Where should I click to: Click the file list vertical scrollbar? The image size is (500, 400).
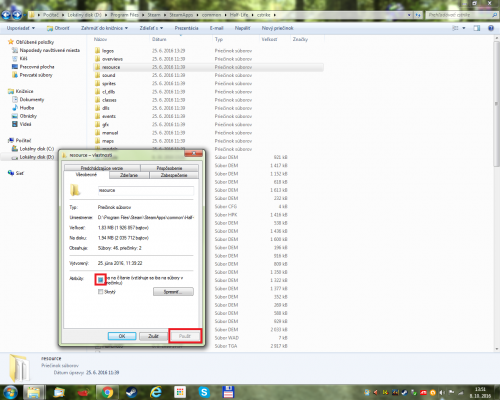[497, 193]
